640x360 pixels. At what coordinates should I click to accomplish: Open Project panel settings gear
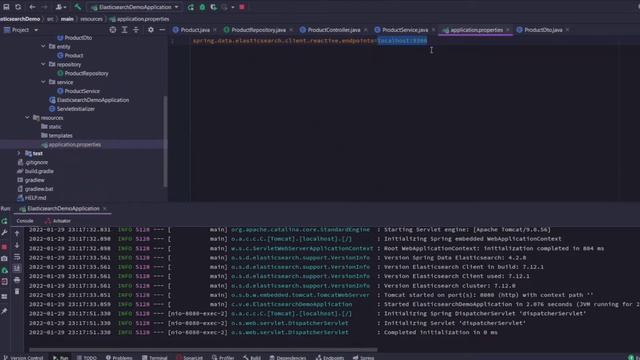(151, 30)
